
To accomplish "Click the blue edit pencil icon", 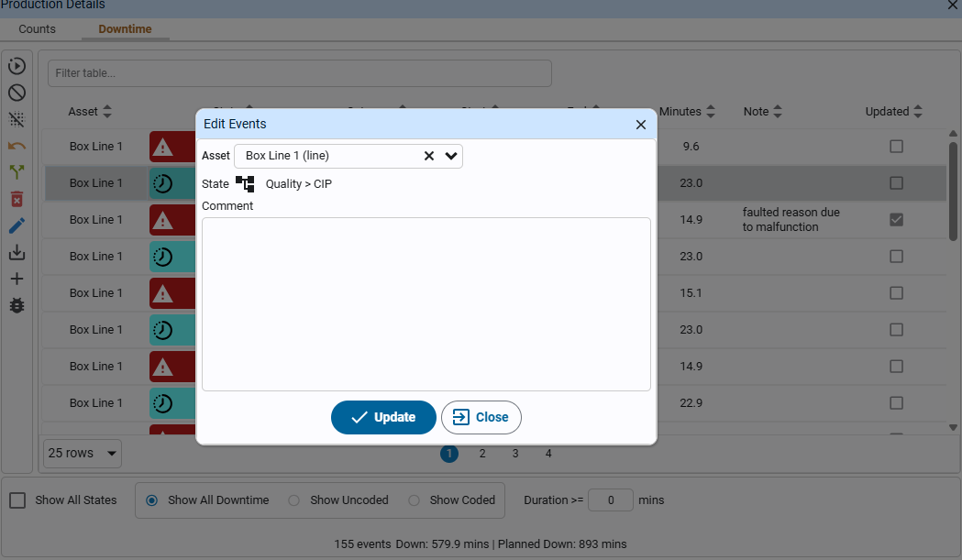I will 17,225.
